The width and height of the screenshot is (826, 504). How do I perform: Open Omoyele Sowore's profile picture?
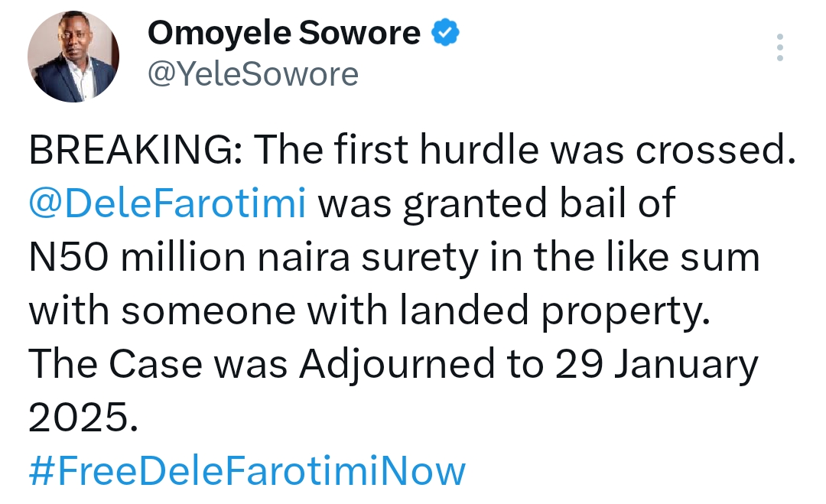point(73,57)
